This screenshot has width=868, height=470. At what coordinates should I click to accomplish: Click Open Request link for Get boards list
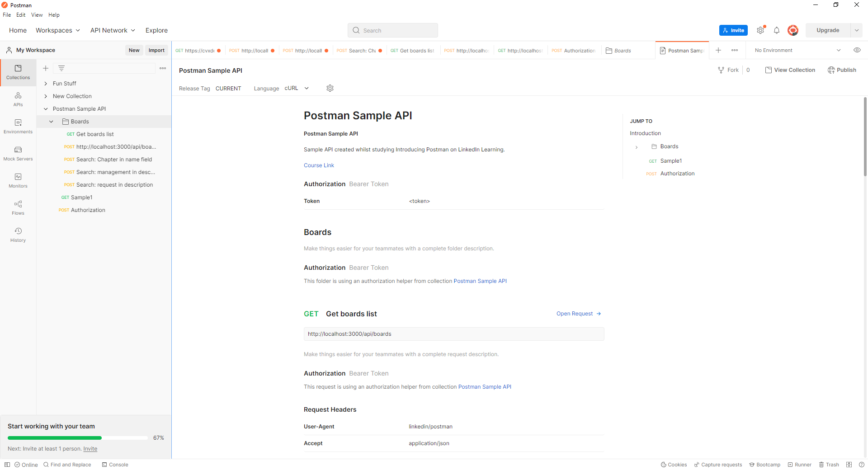[579, 314]
